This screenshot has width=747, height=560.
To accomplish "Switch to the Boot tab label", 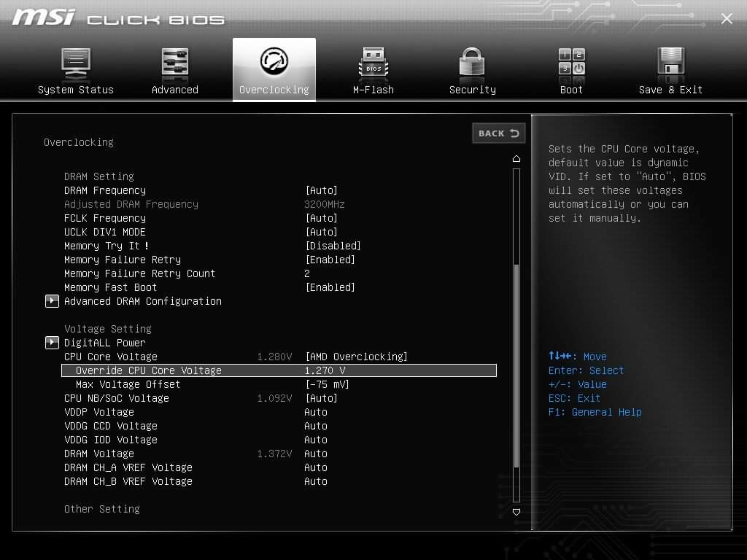I will [571, 90].
